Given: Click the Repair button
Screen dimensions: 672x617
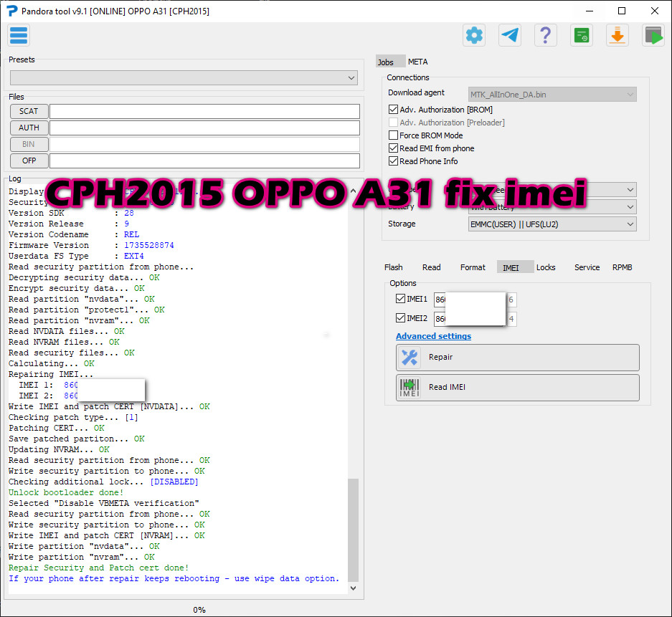Looking at the screenshot, I should click(518, 358).
